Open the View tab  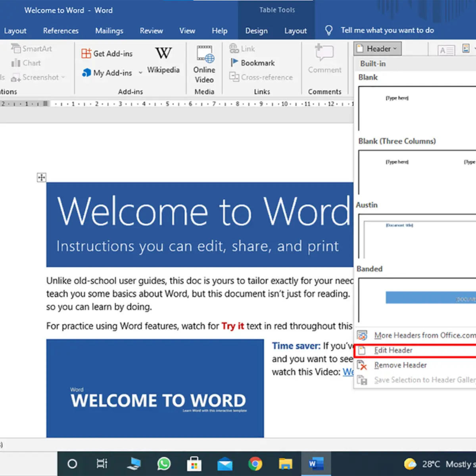187,31
